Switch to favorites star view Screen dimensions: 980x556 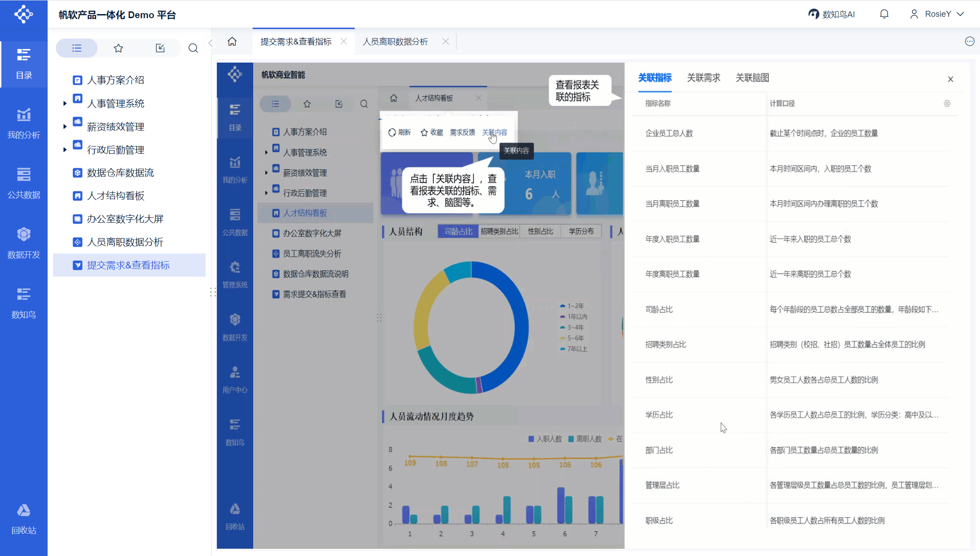pyautogui.click(x=118, y=48)
